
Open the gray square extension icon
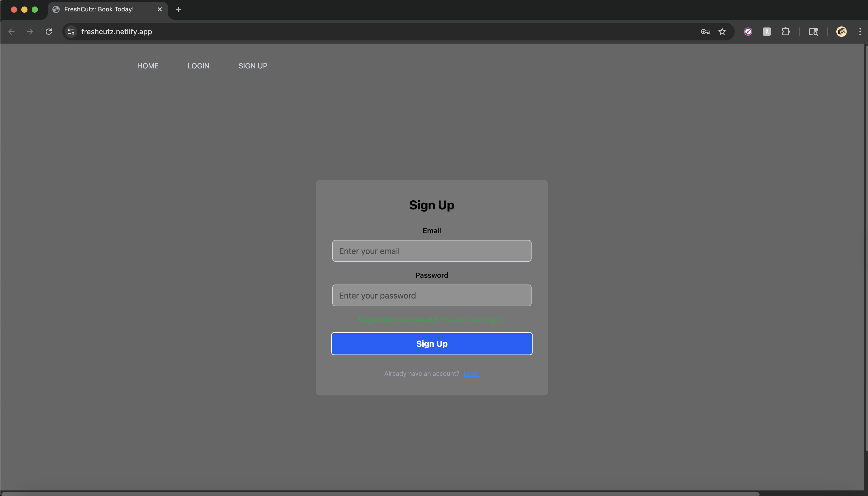click(x=767, y=32)
